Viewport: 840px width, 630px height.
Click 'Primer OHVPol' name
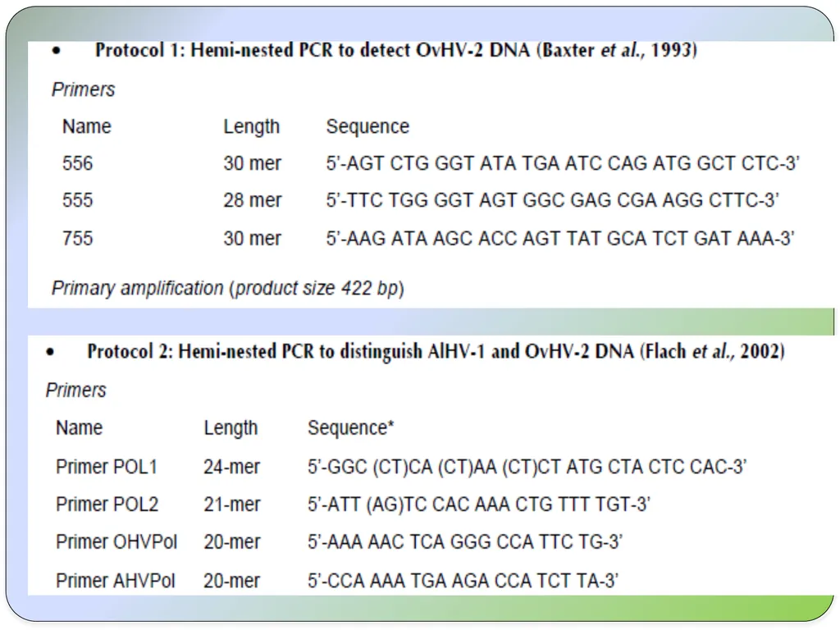click(x=116, y=541)
